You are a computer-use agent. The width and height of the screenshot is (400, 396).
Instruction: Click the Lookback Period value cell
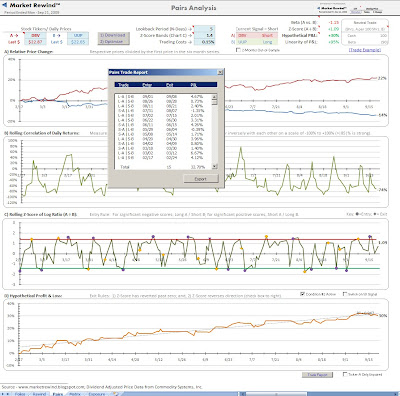coord(204,29)
